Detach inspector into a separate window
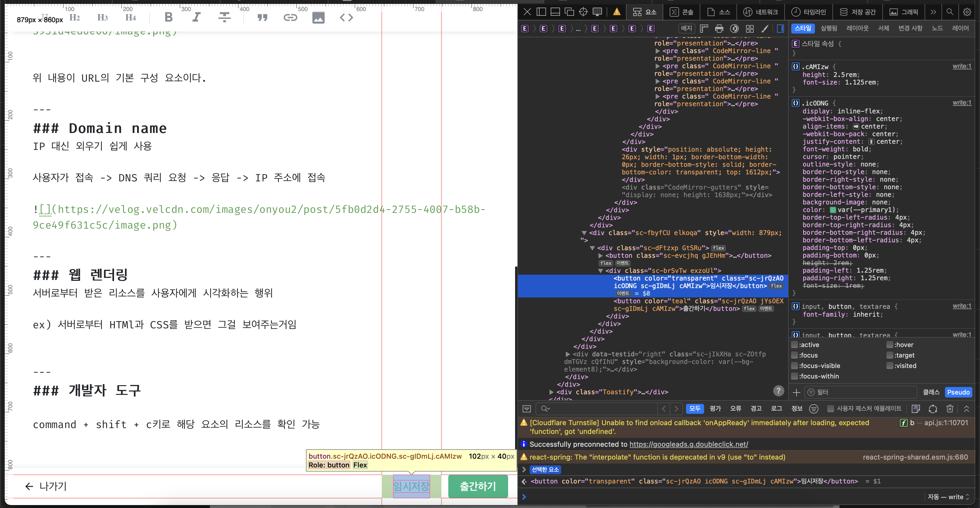The height and width of the screenshot is (508, 980). [x=569, y=12]
